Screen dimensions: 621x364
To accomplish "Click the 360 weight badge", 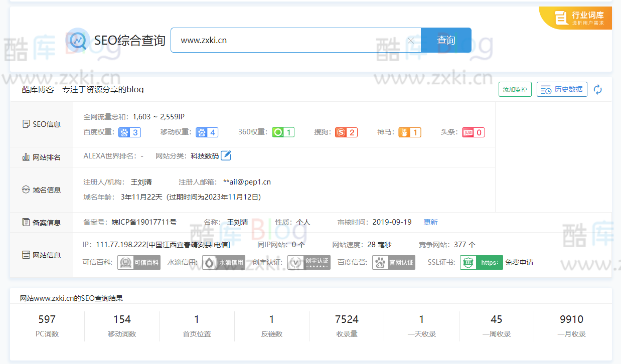I will pyautogui.click(x=283, y=132).
